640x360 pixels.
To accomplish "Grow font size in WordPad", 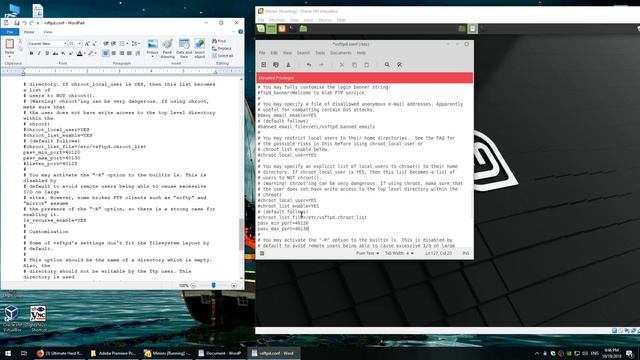I will pyautogui.click(x=87, y=44).
